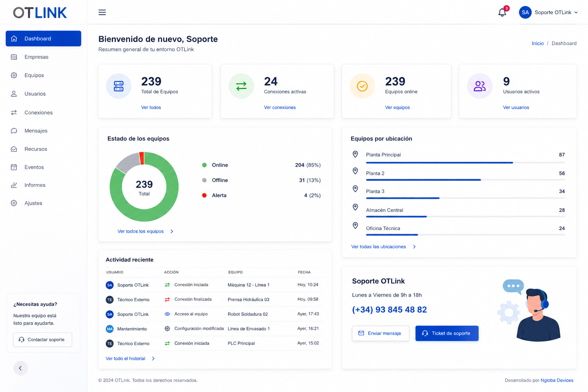Click the Enviar mensaje button
This screenshot has height=392, width=588.
[x=381, y=333]
